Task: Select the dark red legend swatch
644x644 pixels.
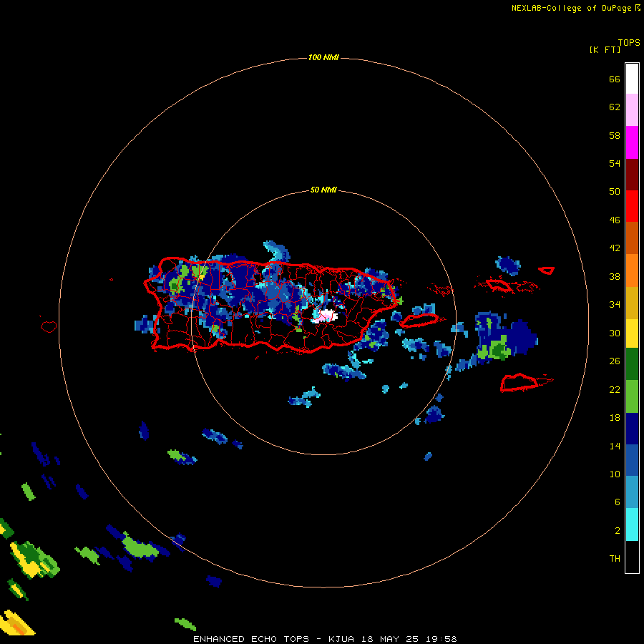Action: click(x=632, y=175)
